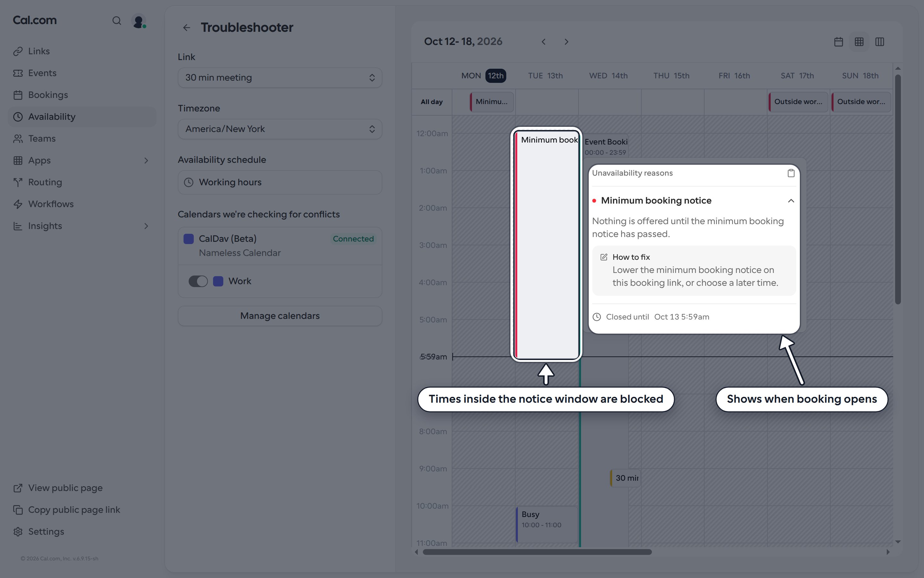This screenshot has height=578, width=924.
Task: Open the search icon in sidebar header
Action: pos(116,21)
